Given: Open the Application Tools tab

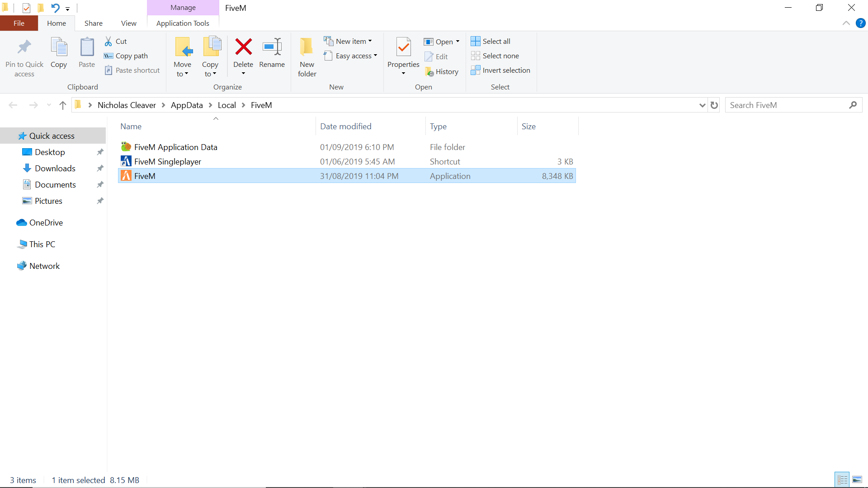Looking at the screenshot, I should coord(183,23).
